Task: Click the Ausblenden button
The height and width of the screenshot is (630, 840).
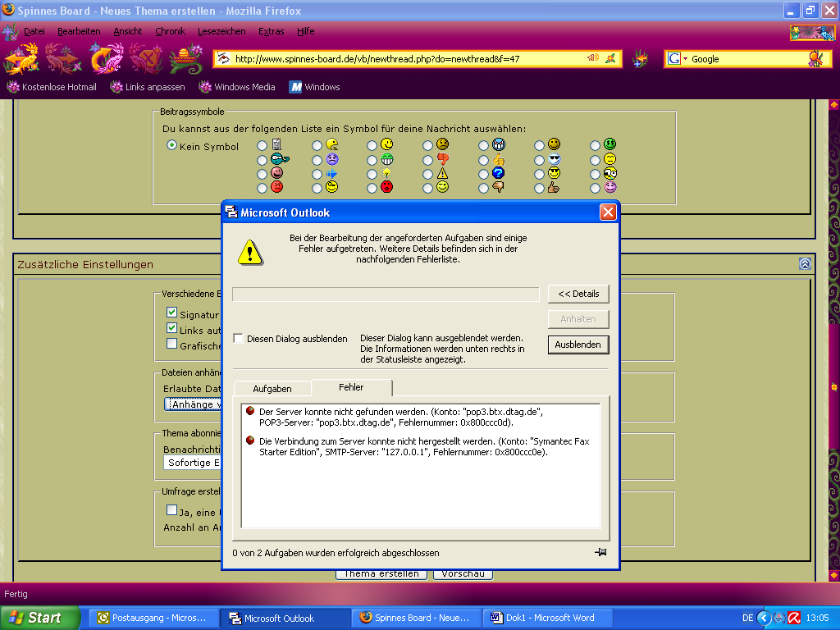Action: pos(578,345)
